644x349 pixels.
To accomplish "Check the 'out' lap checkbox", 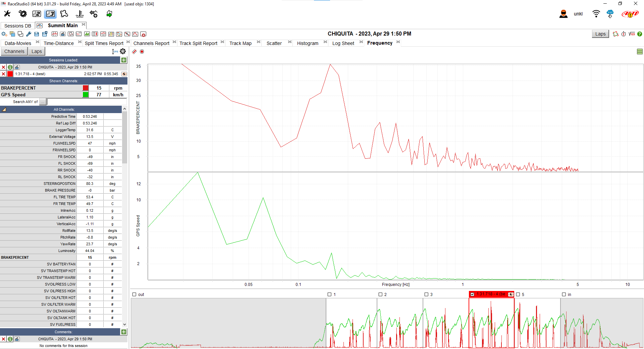I will click(x=134, y=294).
